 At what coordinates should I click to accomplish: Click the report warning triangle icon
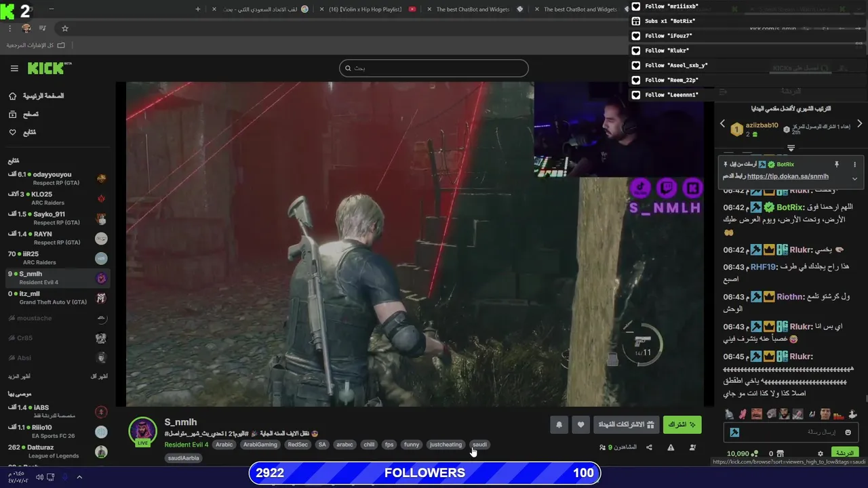[671, 447]
